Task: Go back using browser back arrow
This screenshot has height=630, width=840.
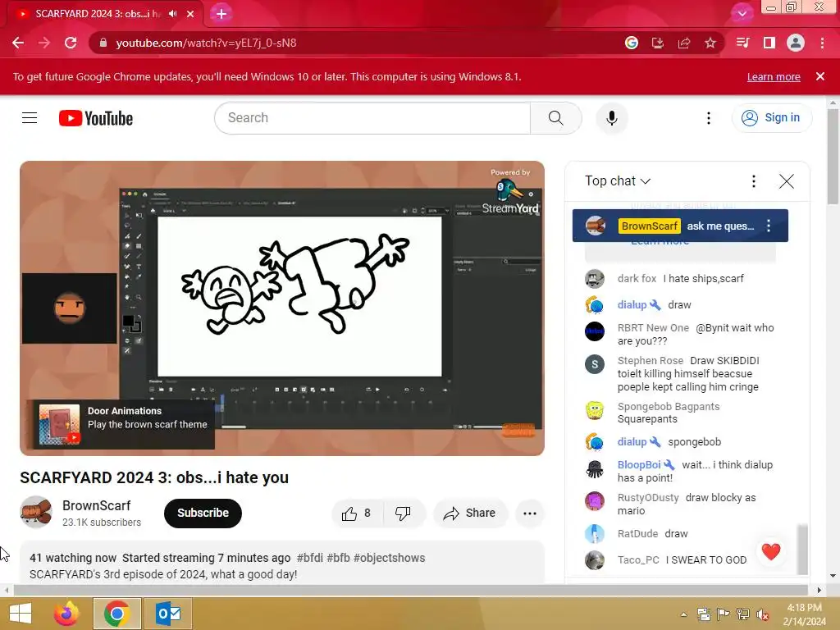Action: 18,43
